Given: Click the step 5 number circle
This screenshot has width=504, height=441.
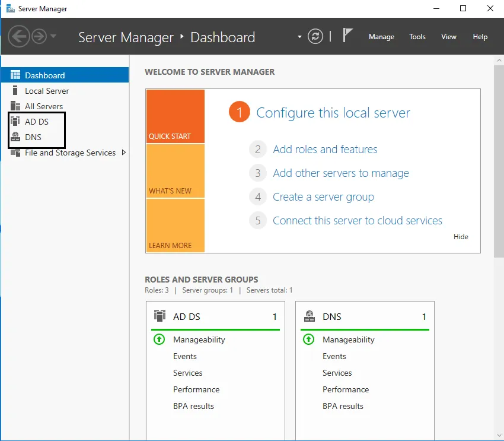Looking at the screenshot, I should pos(258,221).
